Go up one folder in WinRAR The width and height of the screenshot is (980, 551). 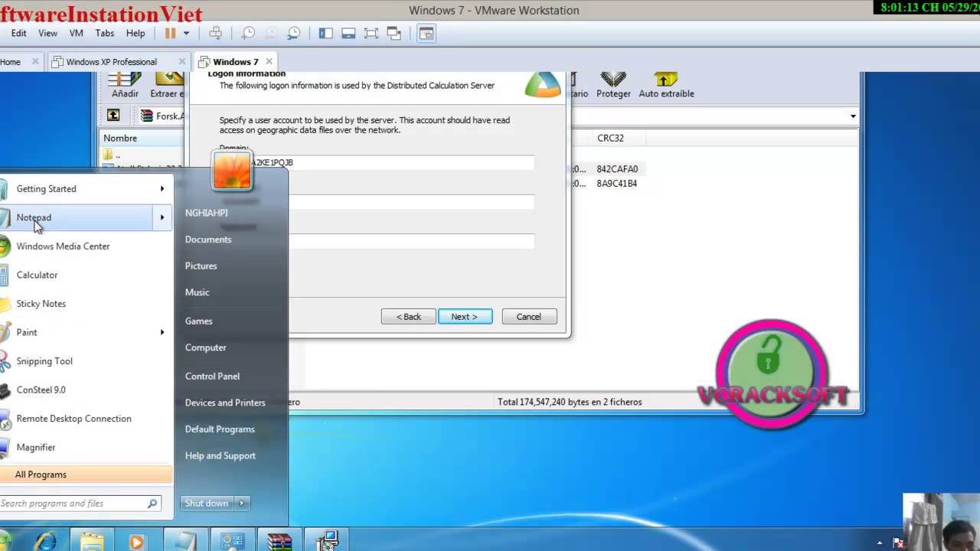coord(113,116)
